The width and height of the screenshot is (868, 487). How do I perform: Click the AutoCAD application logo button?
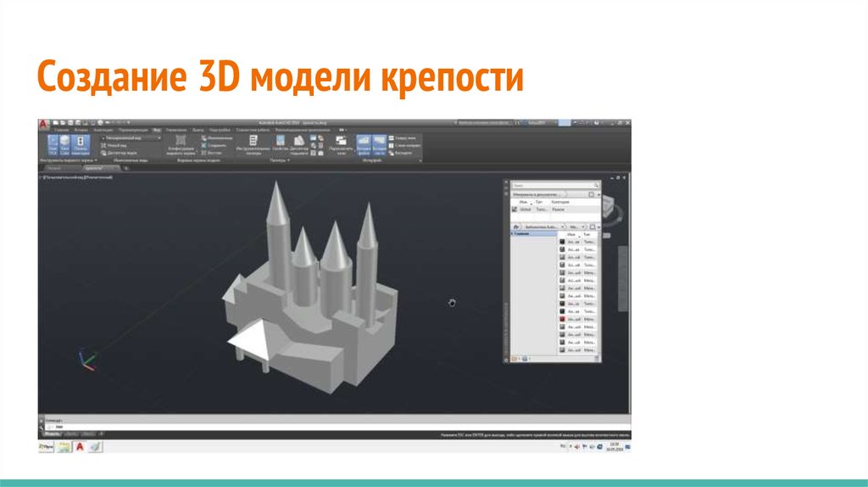(44, 124)
